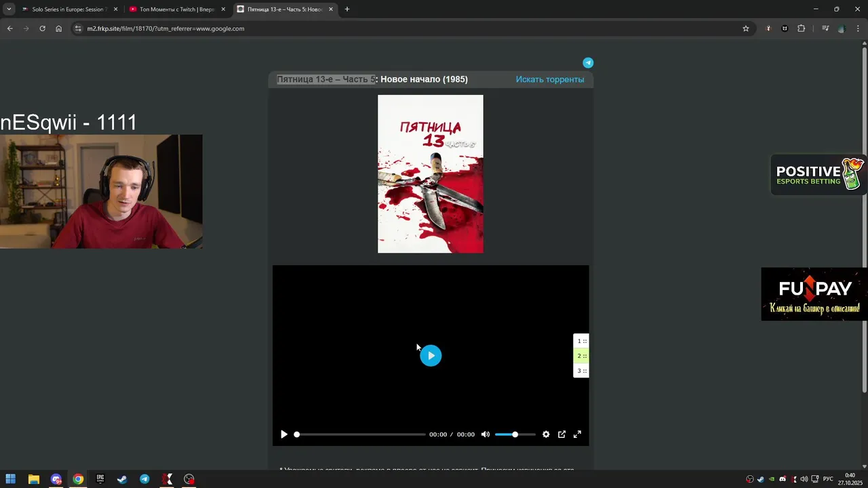Viewport: 868px width, 488px height.
Task: Click the video seek progress bar
Action: (x=360, y=434)
